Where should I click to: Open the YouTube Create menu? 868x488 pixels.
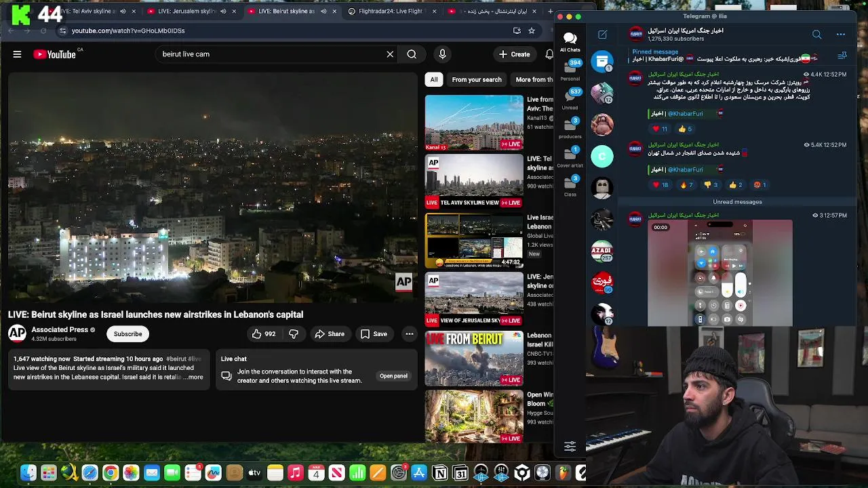515,54
